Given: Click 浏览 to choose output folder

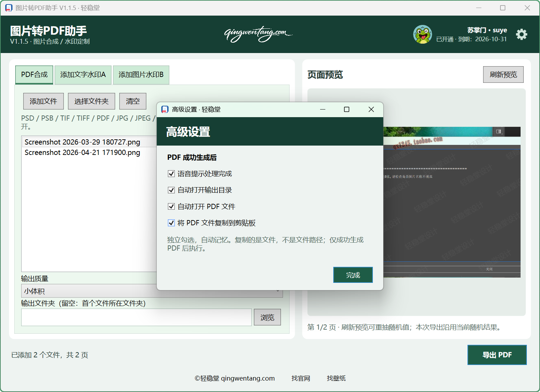Looking at the screenshot, I should (267, 317).
